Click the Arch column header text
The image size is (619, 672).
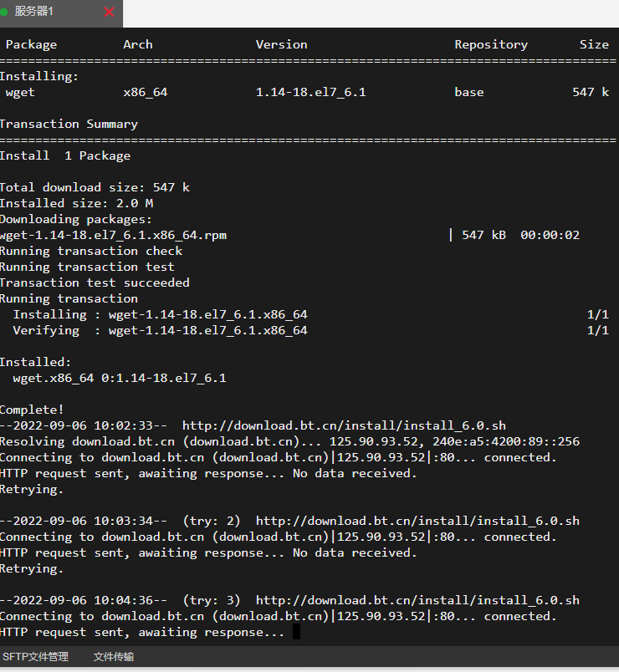click(x=138, y=44)
